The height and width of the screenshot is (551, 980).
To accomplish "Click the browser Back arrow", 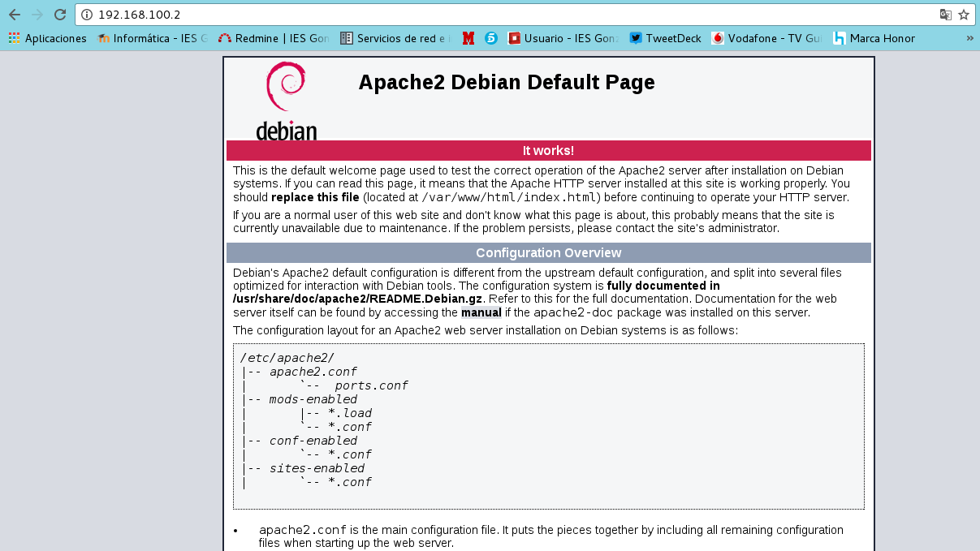I will point(14,15).
